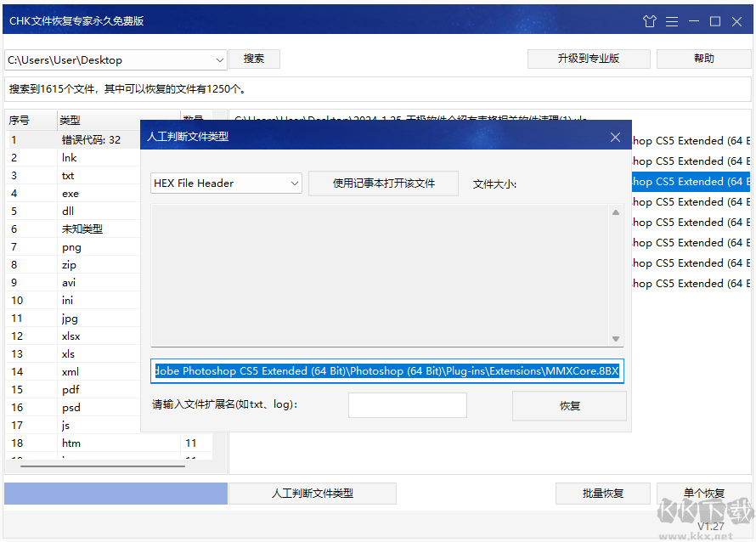Click 使用记事本打开该文件 button

tap(383, 183)
